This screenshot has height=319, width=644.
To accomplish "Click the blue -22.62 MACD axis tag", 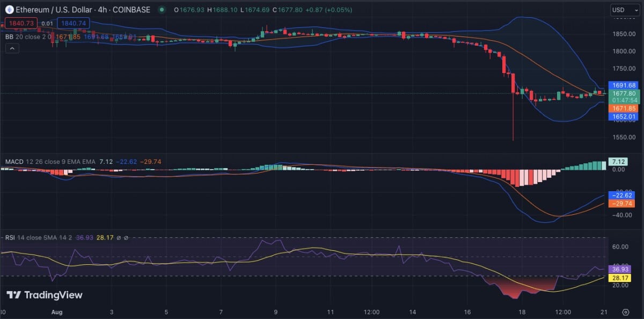I will coord(621,195).
